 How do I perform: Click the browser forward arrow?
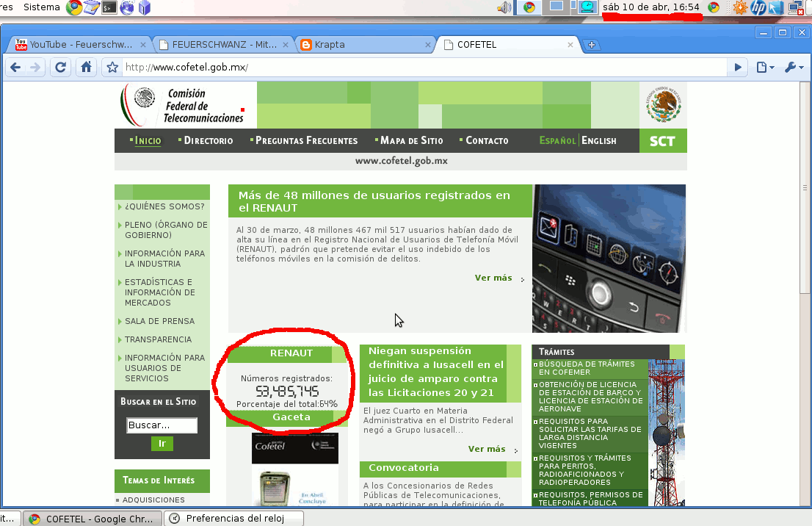35,67
